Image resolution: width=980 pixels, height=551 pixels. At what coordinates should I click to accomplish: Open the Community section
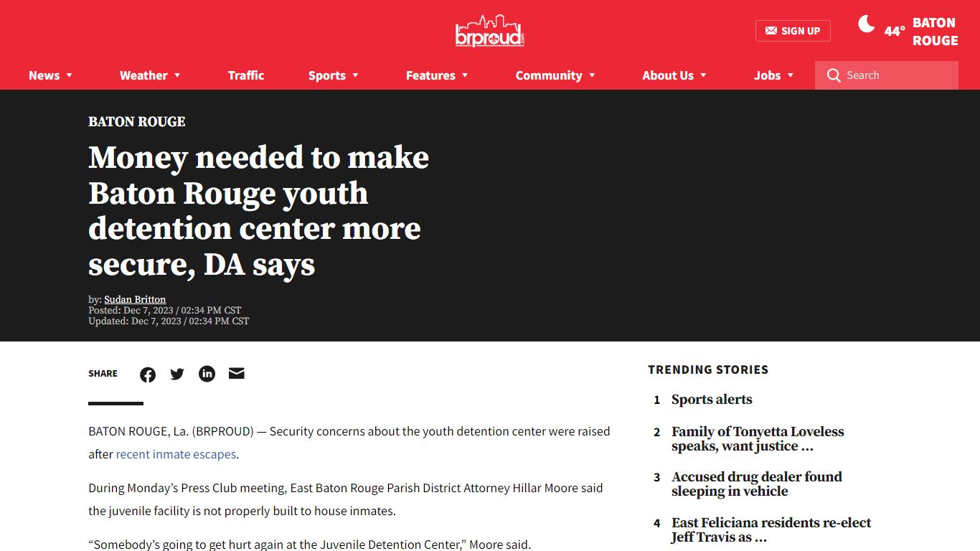tap(549, 75)
